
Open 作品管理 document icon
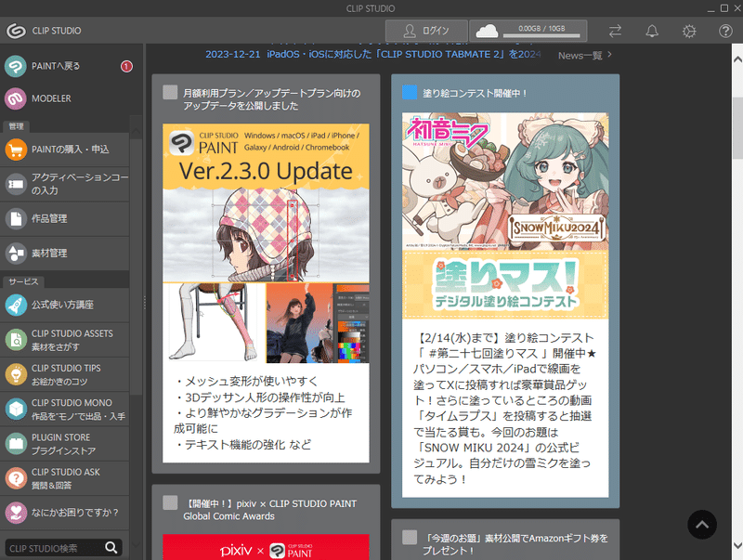point(16,218)
